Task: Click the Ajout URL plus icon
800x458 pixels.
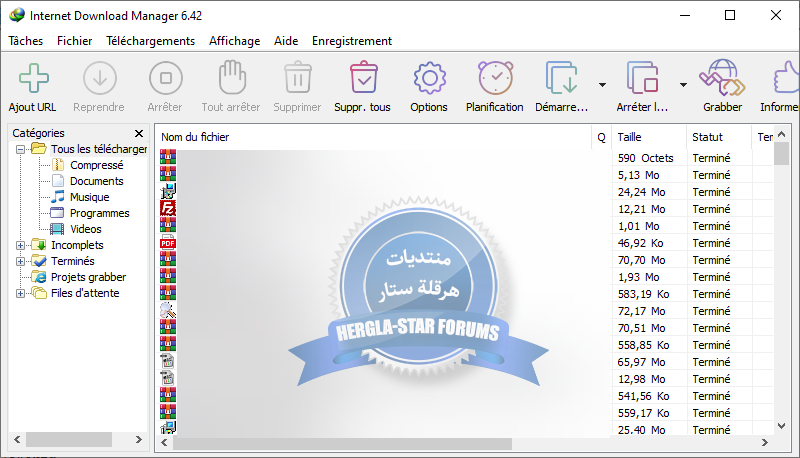Action: pyautogui.click(x=34, y=78)
